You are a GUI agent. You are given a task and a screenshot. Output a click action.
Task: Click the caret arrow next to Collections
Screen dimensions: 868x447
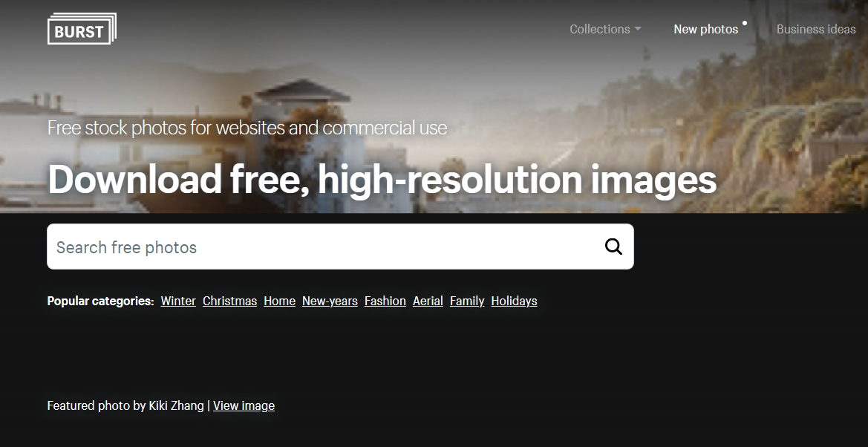(637, 29)
